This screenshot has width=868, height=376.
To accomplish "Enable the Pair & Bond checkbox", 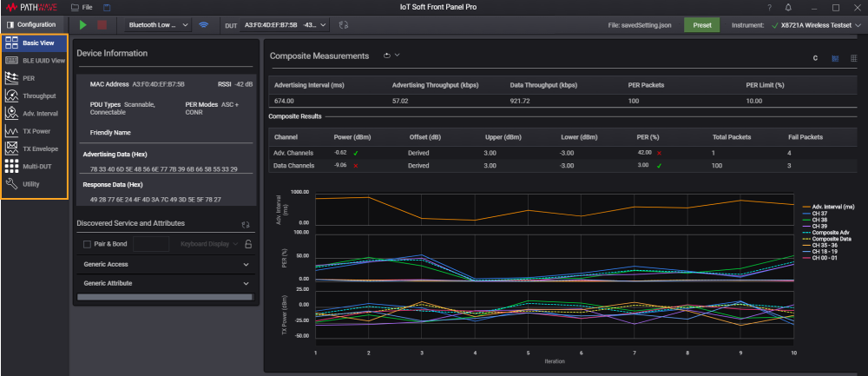I will point(87,244).
